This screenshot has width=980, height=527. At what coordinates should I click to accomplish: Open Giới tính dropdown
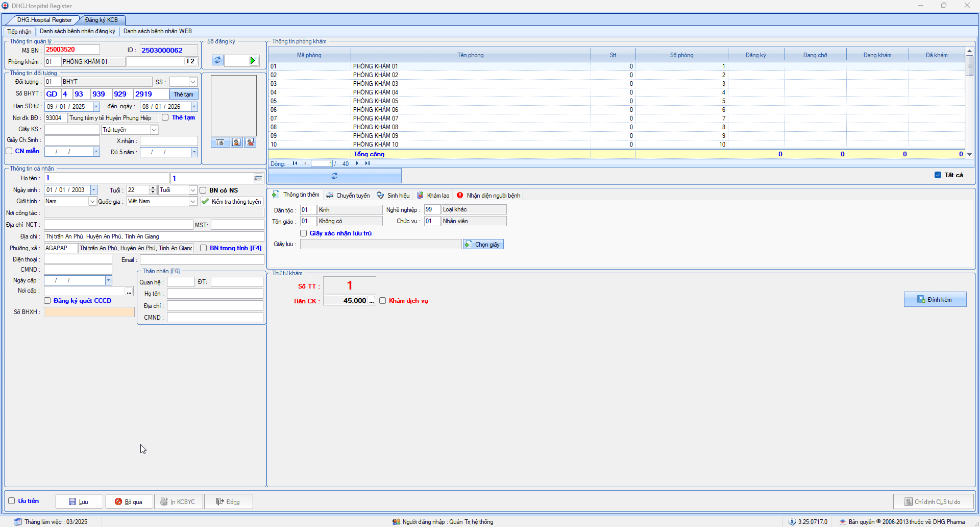[x=92, y=202]
